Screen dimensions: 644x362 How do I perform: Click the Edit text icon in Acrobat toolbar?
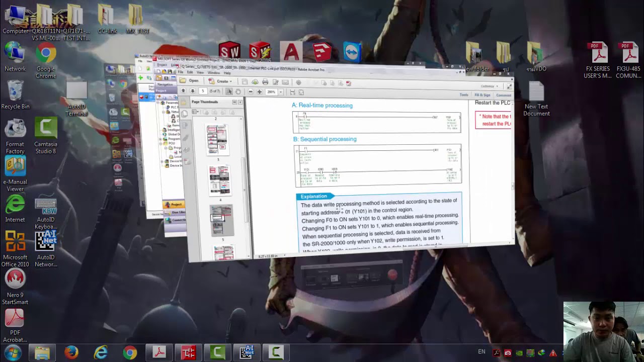[275, 82]
